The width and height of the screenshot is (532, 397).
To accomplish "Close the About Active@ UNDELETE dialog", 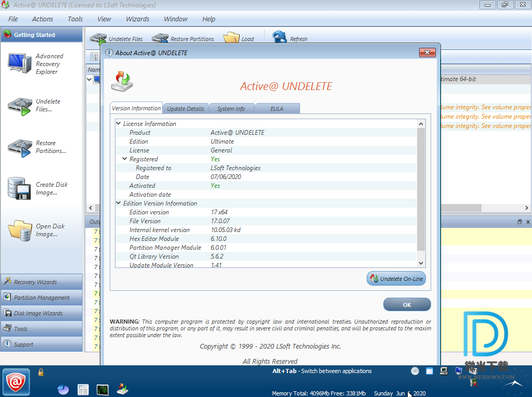I will 427,53.
